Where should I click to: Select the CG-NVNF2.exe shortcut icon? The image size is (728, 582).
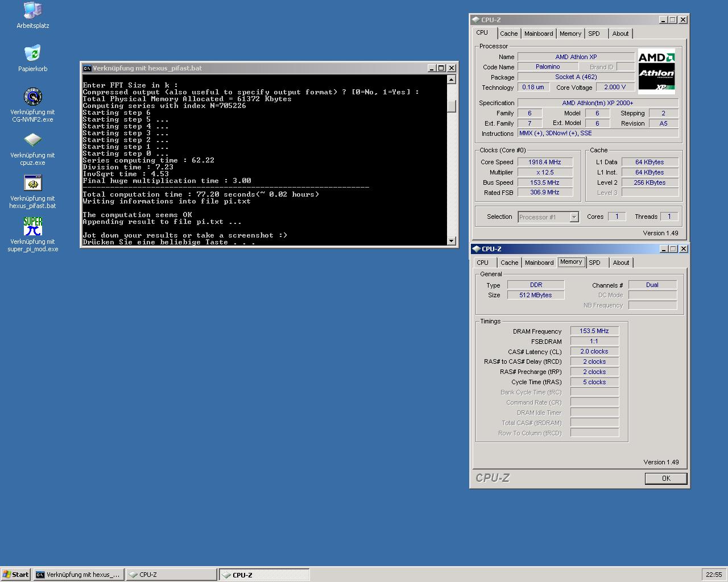[32, 97]
